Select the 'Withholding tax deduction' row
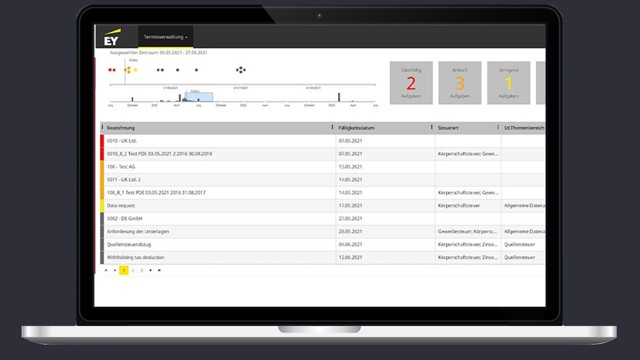Screen dimensions: 640x360 (322, 258)
